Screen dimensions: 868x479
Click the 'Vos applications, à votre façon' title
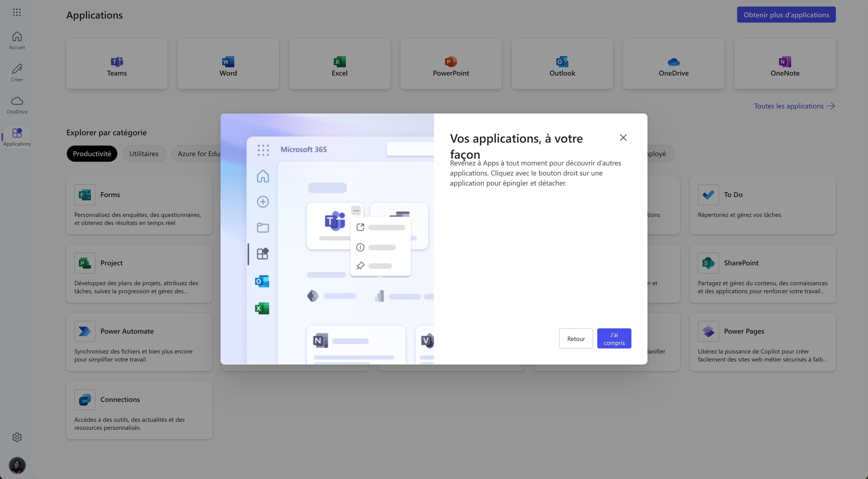516,146
